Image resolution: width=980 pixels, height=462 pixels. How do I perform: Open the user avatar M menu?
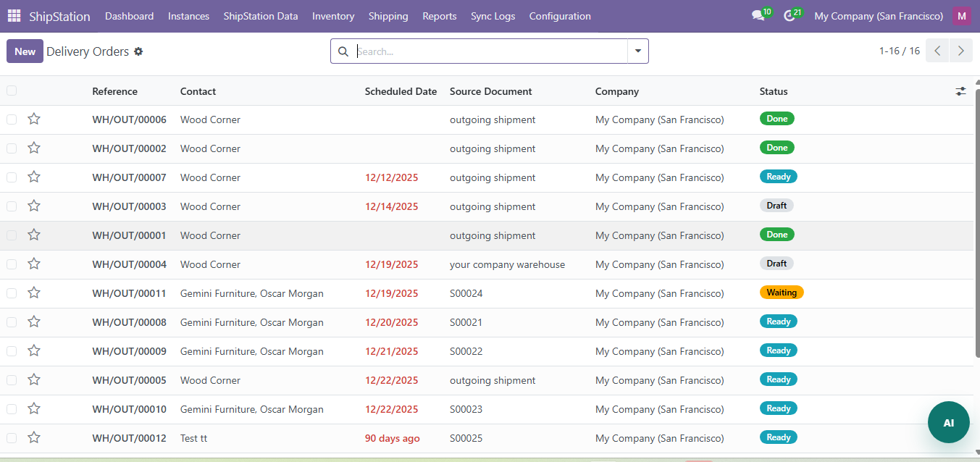pos(961,16)
